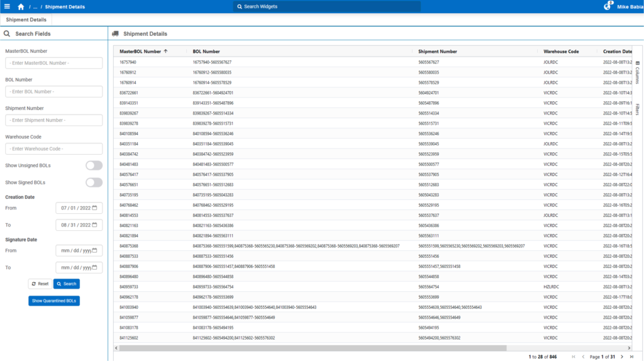
Task: Select MasterBOL cell 840384742
Action: [128, 154]
